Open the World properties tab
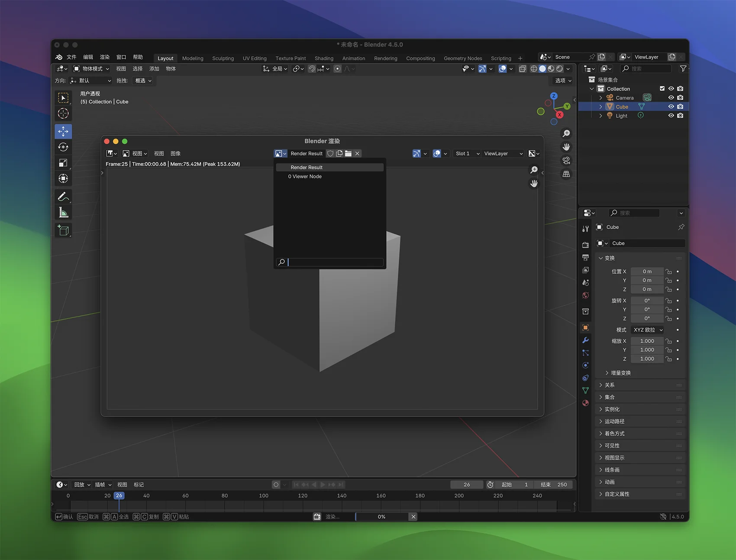The image size is (736, 560). click(585, 295)
